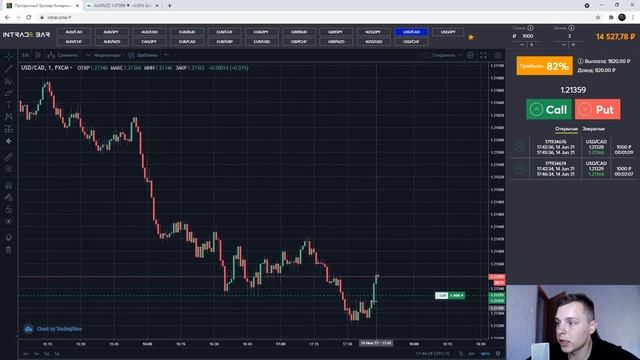Switch chart to fullscreen mode
Viewport: 640px width, 360px height.
483,55
